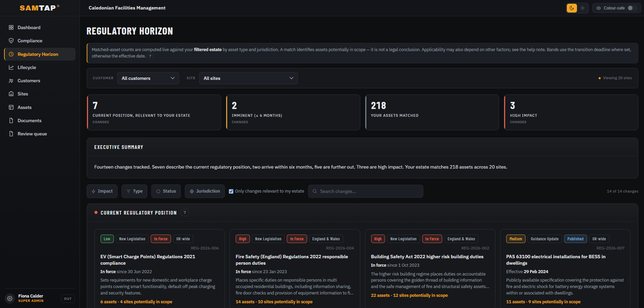Open Review queue
644x308 pixels.
coord(40,134)
